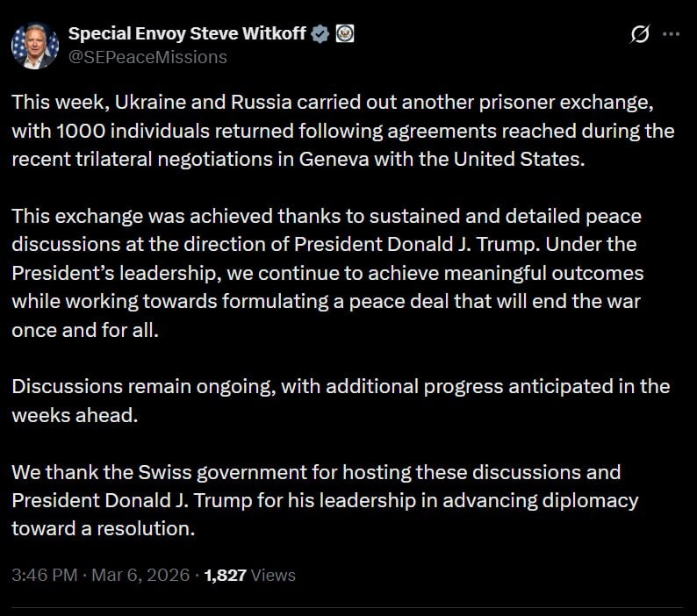697x616 pixels.
Task: Click the "Discussions remain ongoing" paragraph
Action: (x=341, y=400)
